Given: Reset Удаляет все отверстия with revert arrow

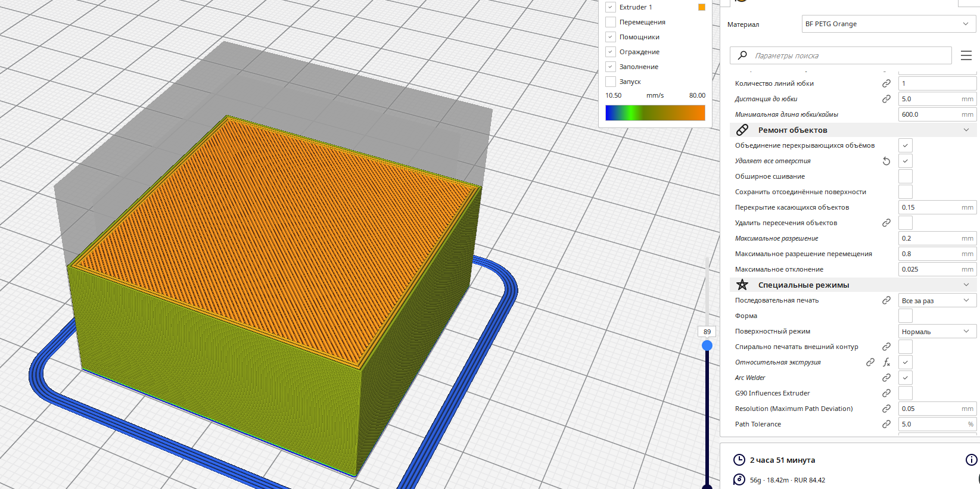Looking at the screenshot, I should coord(886,161).
